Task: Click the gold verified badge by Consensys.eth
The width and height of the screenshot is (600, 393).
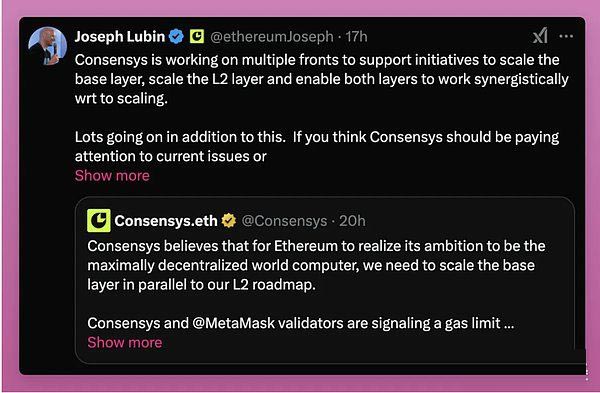Action: (229, 221)
